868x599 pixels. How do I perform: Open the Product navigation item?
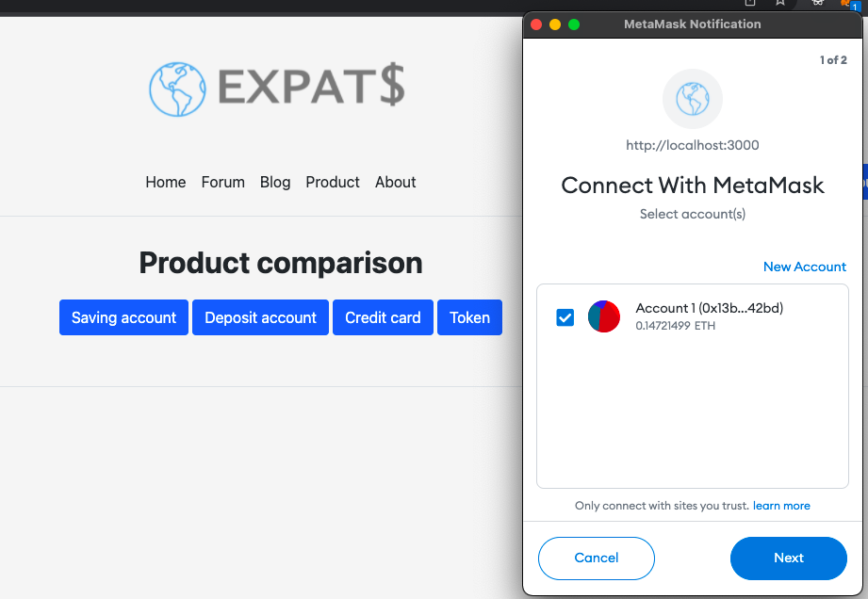pyautogui.click(x=333, y=182)
